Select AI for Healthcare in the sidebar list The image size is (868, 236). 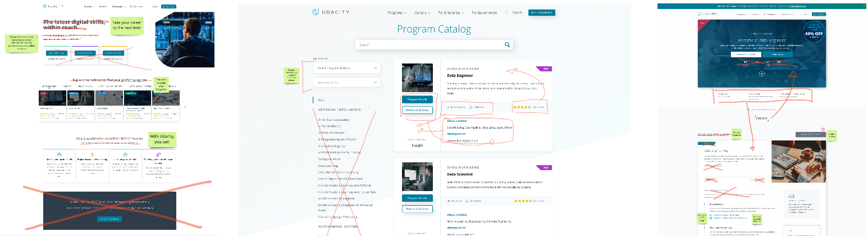[x=329, y=126]
